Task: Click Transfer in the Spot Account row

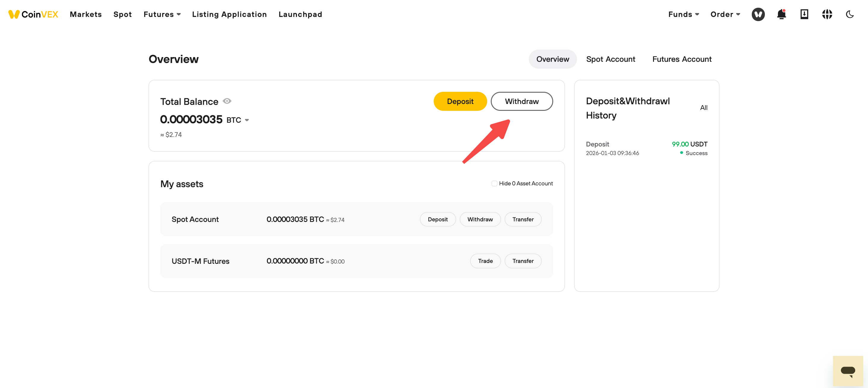Action: (x=523, y=219)
